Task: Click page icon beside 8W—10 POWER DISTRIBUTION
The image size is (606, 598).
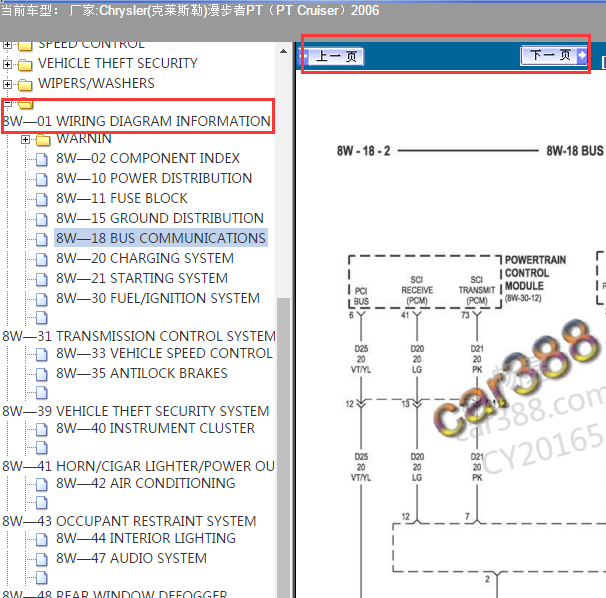Action: click(x=42, y=179)
